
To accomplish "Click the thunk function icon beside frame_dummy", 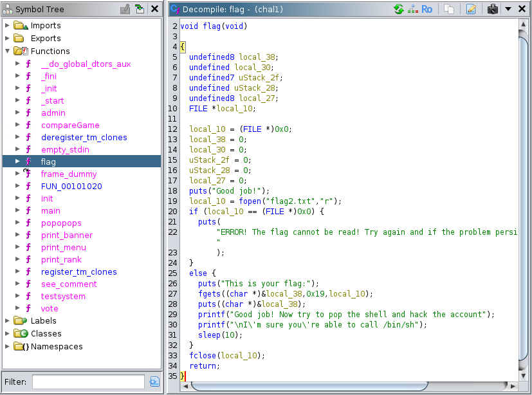I will (x=28, y=173).
